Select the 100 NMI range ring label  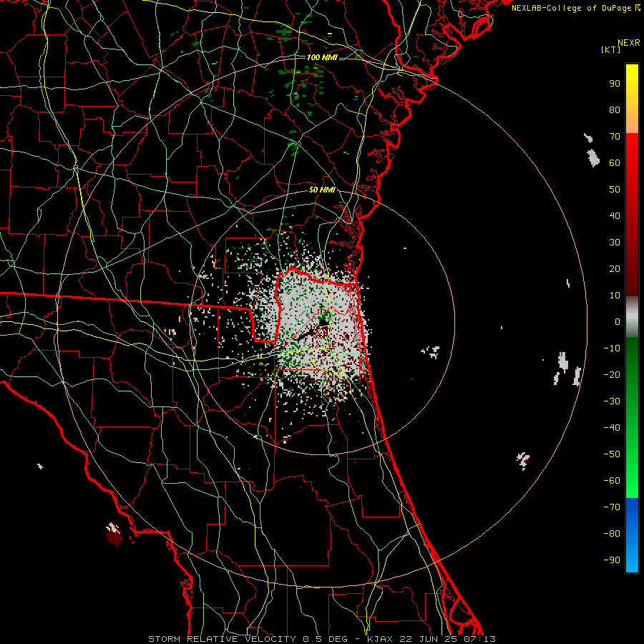322,57
